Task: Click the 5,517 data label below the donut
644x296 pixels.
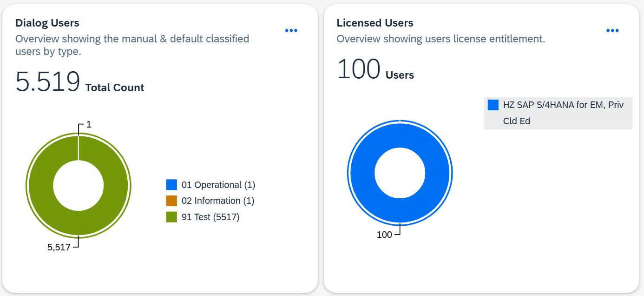Action: click(59, 248)
